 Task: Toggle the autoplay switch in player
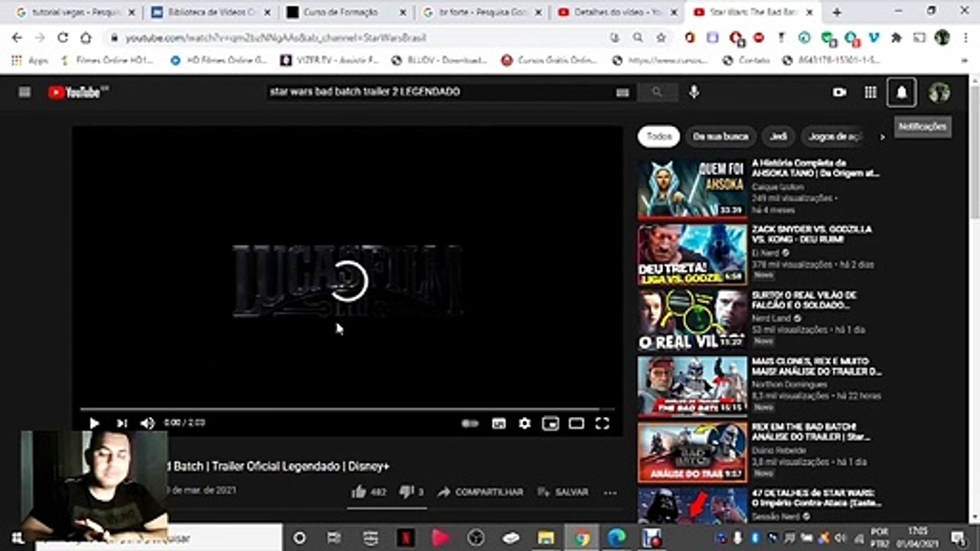470,423
